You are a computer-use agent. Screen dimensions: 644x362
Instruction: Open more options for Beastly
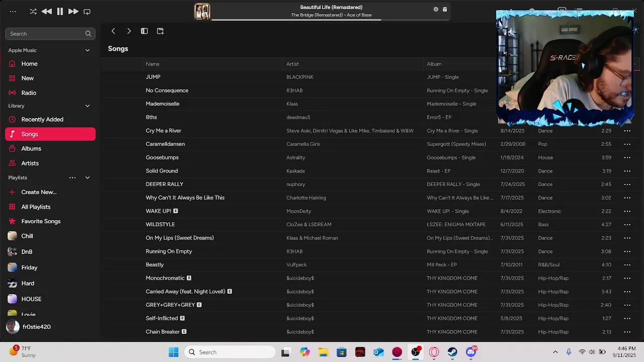click(x=627, y=265)
